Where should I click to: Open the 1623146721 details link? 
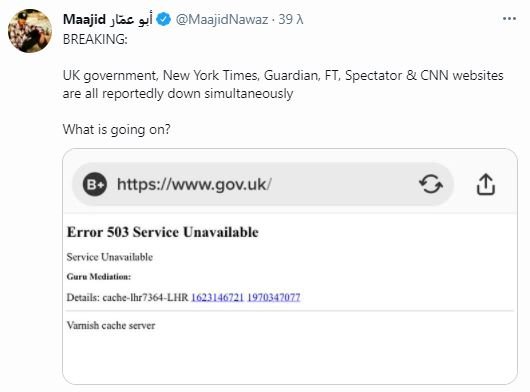[217, 297]
